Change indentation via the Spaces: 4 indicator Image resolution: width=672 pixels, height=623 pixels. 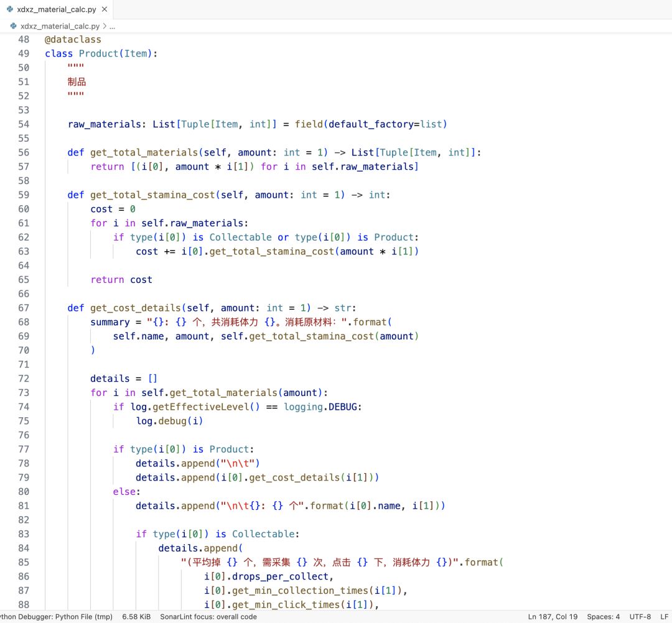click(x=603, y=617)
